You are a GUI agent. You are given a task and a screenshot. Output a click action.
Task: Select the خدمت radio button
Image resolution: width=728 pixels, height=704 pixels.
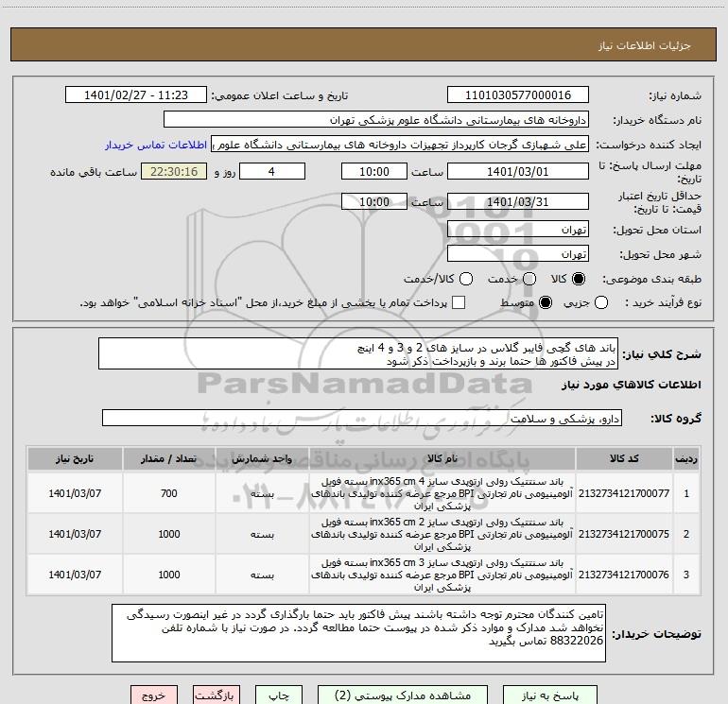pyautogui.click(x=529, y=279)
